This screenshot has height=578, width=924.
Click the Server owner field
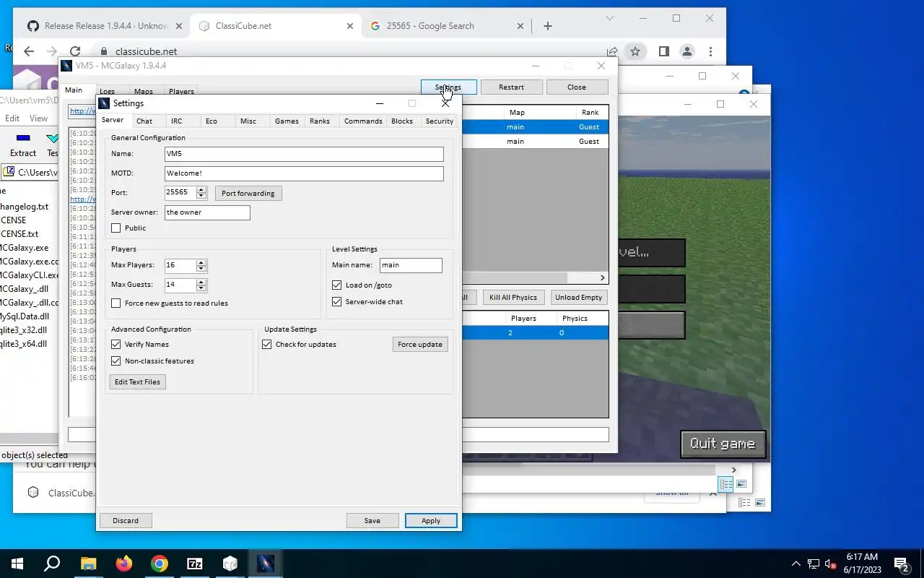click(207, 212)
